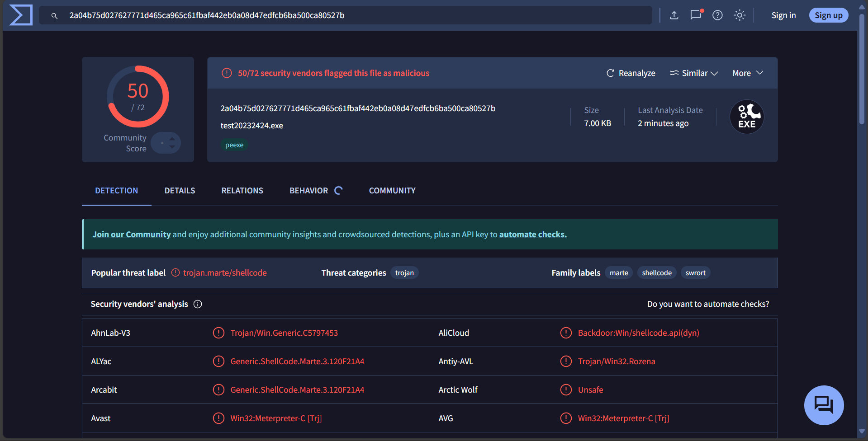Click the file name test20232424.exe

click(x=251, y=126)
